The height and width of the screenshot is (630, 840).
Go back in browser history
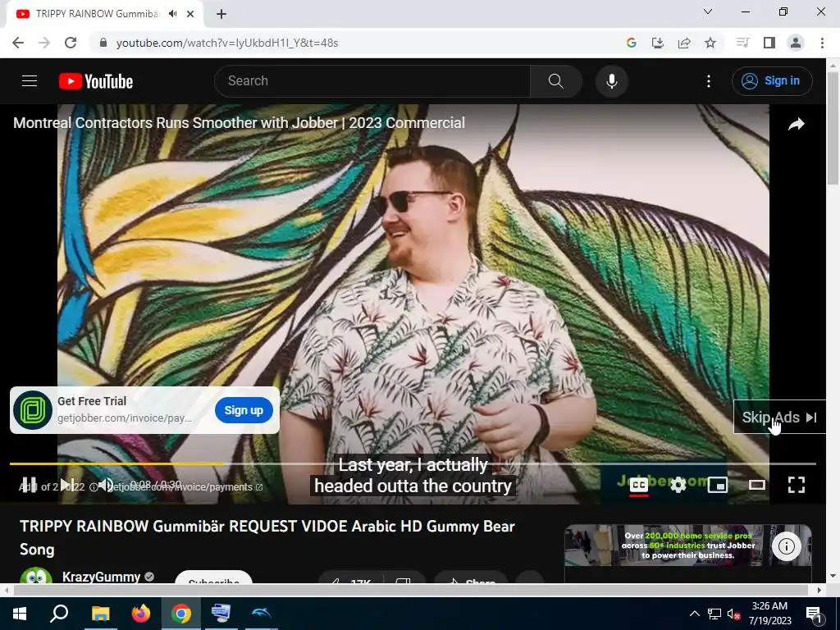click(18, 43)
